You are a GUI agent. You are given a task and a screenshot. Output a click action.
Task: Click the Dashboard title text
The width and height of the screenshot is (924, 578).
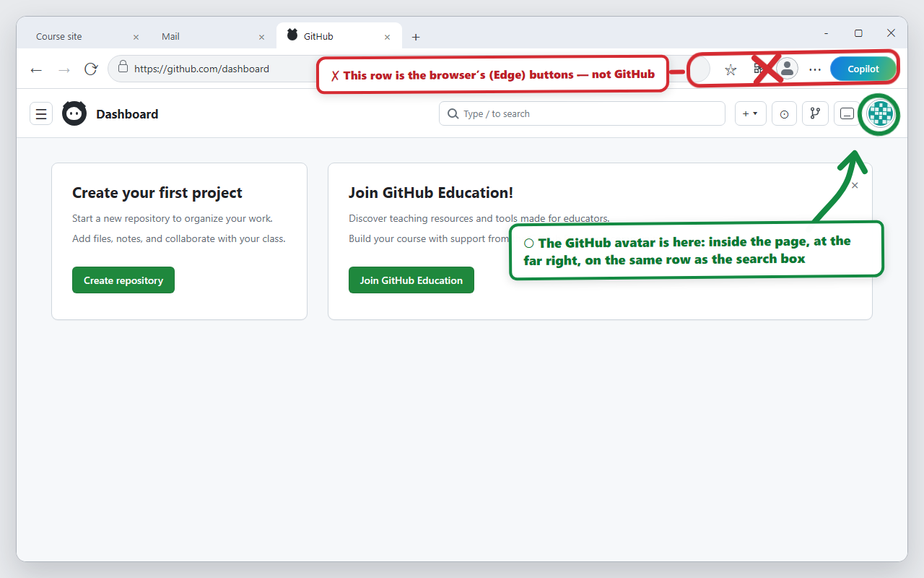pos(127,114)
